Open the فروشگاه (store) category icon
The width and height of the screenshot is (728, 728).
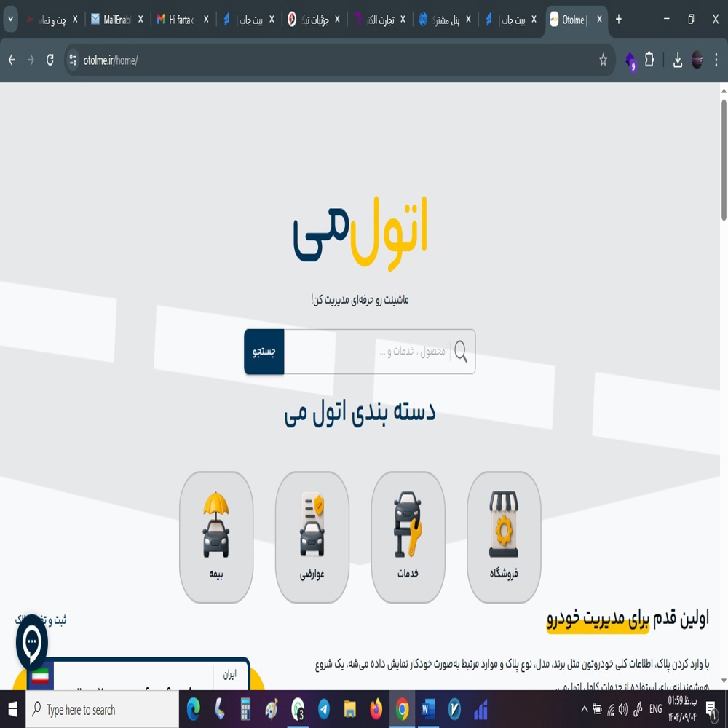click(504, 537)
